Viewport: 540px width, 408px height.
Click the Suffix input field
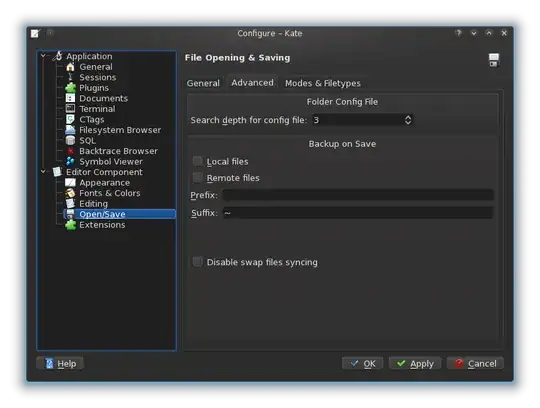pos(358,213)
